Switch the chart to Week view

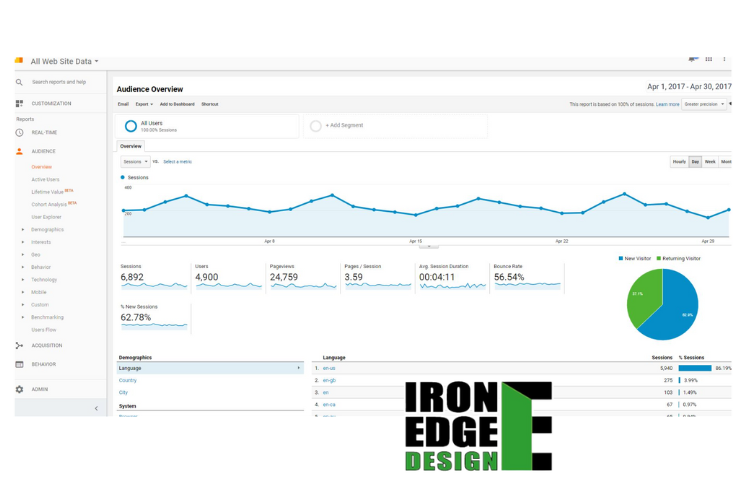pos(710,161)
